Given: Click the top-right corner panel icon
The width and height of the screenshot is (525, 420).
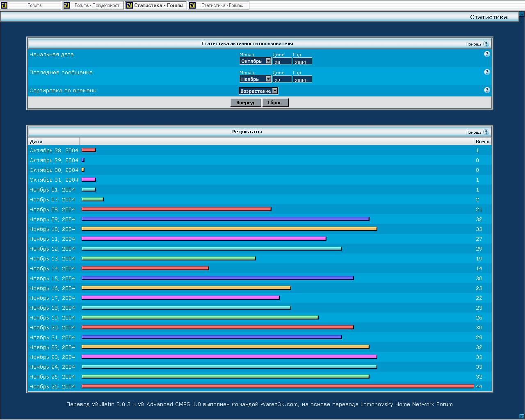Looking at the screenshot, I should pos(522,14).
